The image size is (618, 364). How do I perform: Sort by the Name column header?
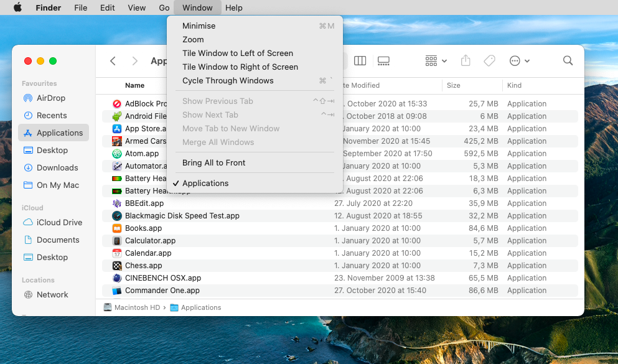(135, 85)
